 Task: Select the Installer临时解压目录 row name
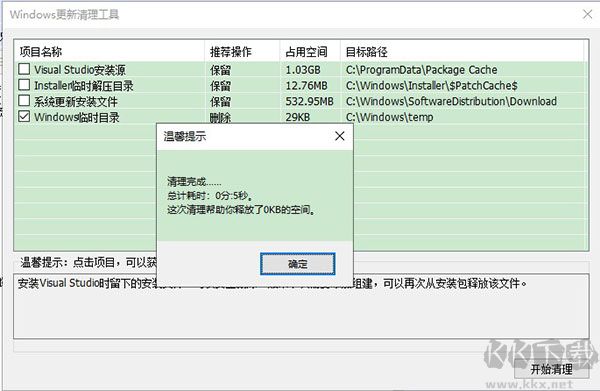point(84,86)
